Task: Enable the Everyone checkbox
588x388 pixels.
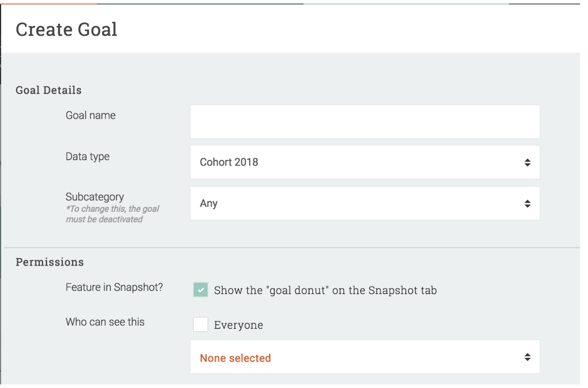Action: [x=201, y=325]
